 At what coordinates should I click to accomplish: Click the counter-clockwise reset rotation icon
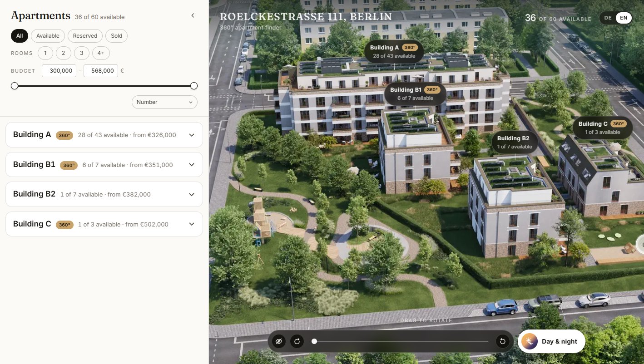point(502,341)
